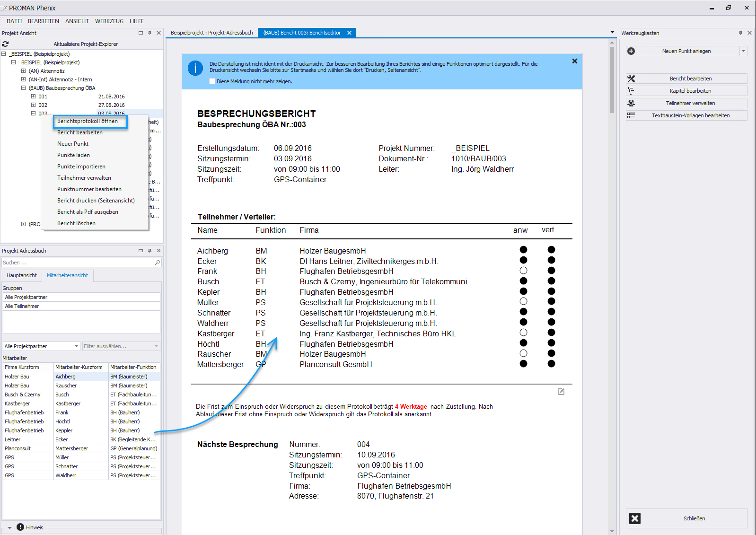Expand the Hinweis section arrow

(9, 527)
